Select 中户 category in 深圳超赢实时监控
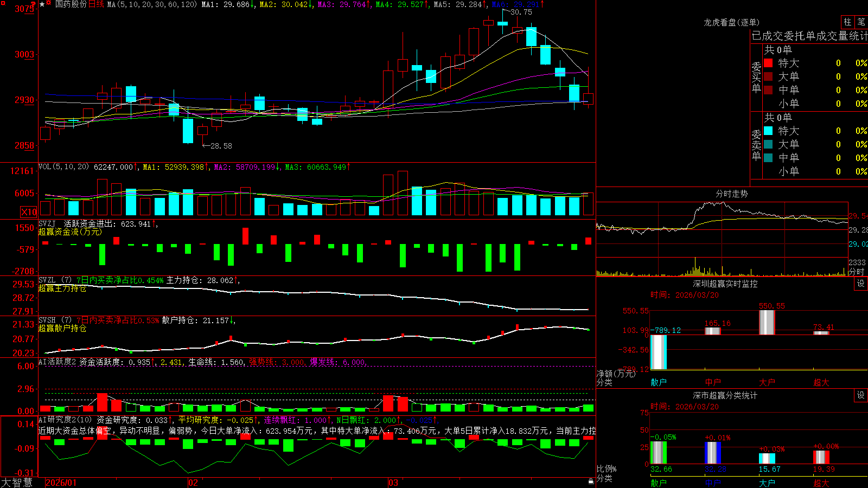This screenshot has width=868, height=488. [x=713, y=382]
